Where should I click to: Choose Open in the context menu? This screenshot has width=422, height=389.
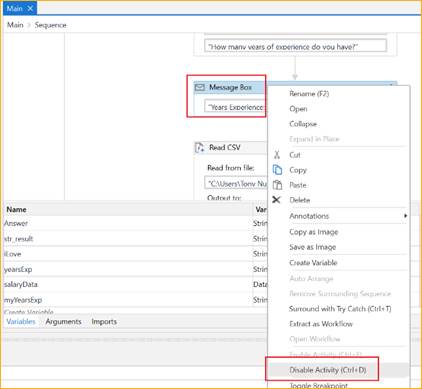coord(298,109)
